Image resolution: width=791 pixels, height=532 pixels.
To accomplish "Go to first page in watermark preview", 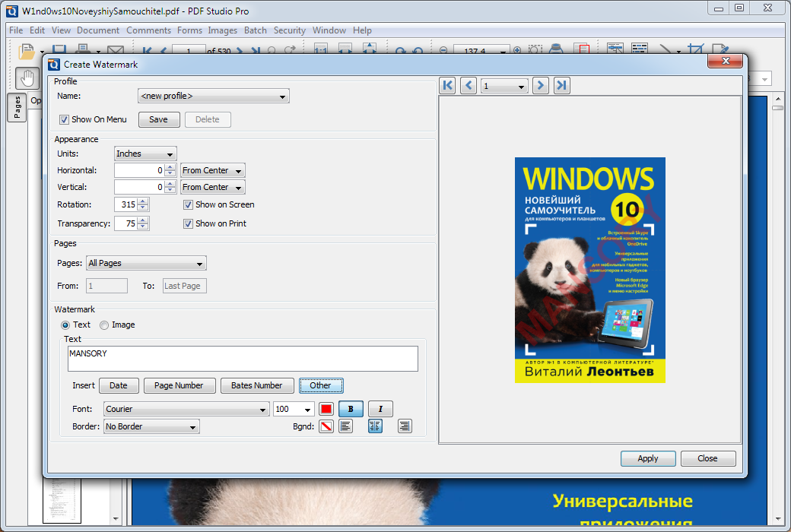I will (447, 85).
